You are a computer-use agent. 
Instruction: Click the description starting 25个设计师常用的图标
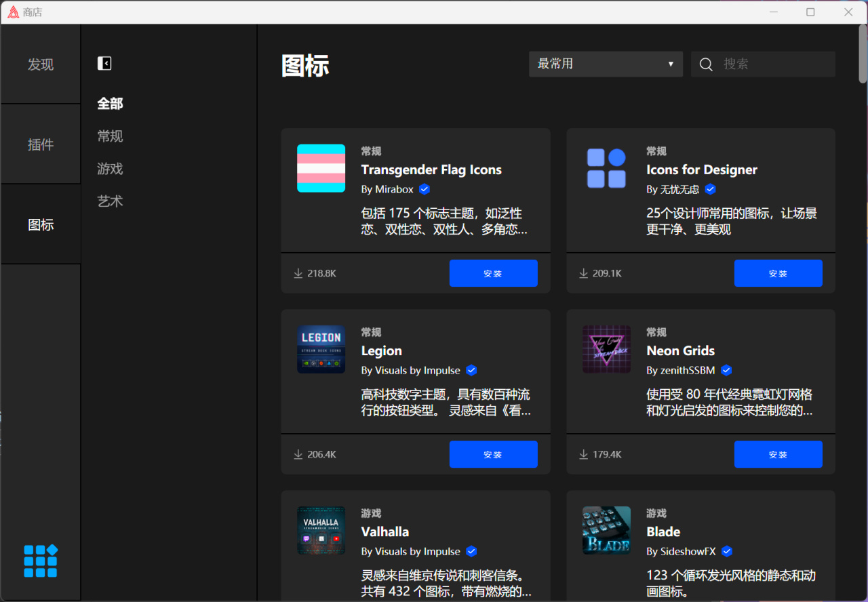tap(732, 221)
